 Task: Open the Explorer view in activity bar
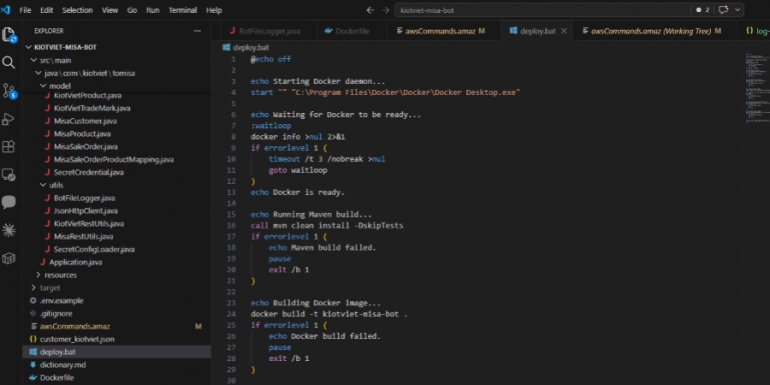coord(9,34)
